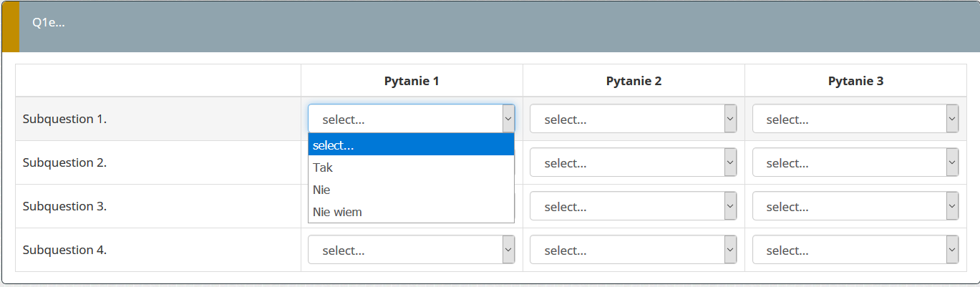The height and width of the screenshot is (287, 980).
Task: Open Pytanie 2 dropdown for Subquestion 3
Action: 633,206
